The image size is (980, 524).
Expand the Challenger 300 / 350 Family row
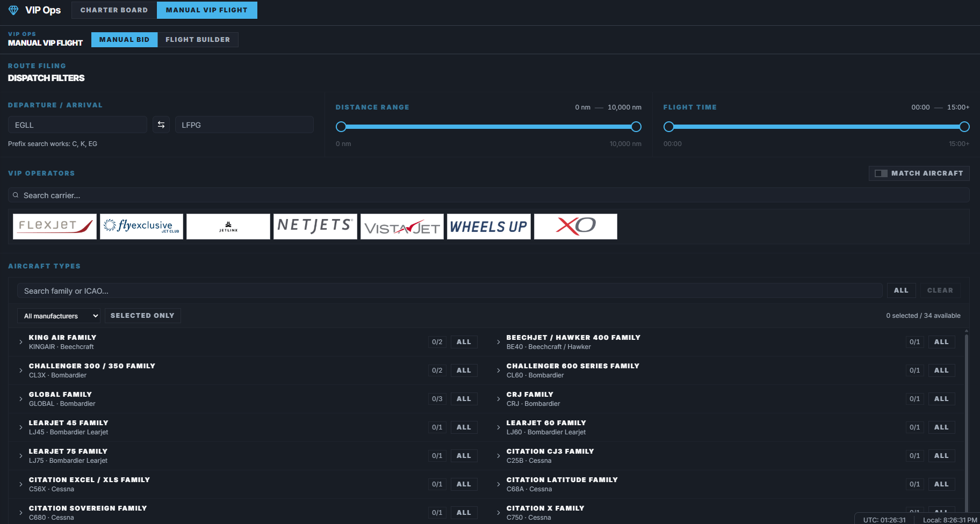pos(21,370)
